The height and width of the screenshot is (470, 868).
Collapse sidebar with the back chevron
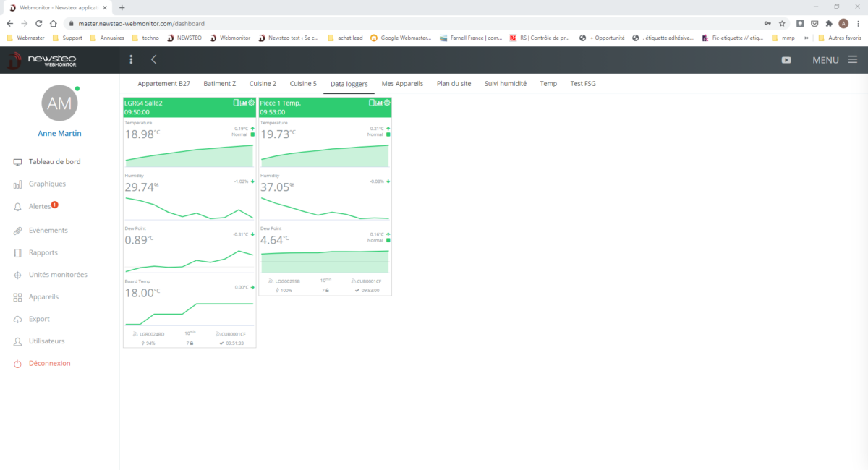click(x=153, y=59)
